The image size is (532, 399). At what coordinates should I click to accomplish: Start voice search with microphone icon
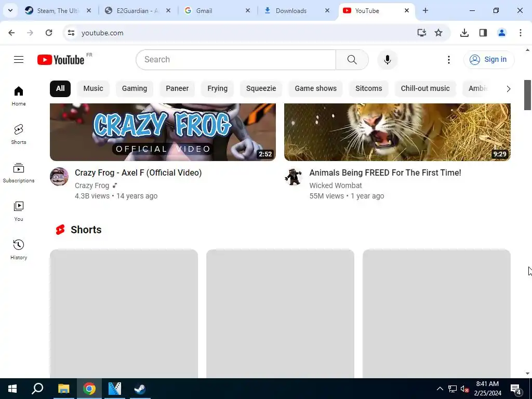click(x=388, y=60)
